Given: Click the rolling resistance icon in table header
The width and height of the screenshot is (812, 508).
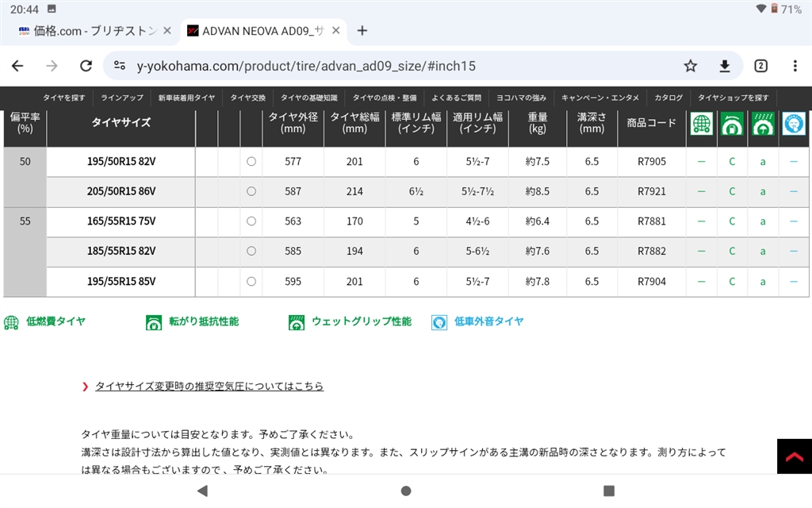Looking at the screenshot, I should [x=732, y=123].
